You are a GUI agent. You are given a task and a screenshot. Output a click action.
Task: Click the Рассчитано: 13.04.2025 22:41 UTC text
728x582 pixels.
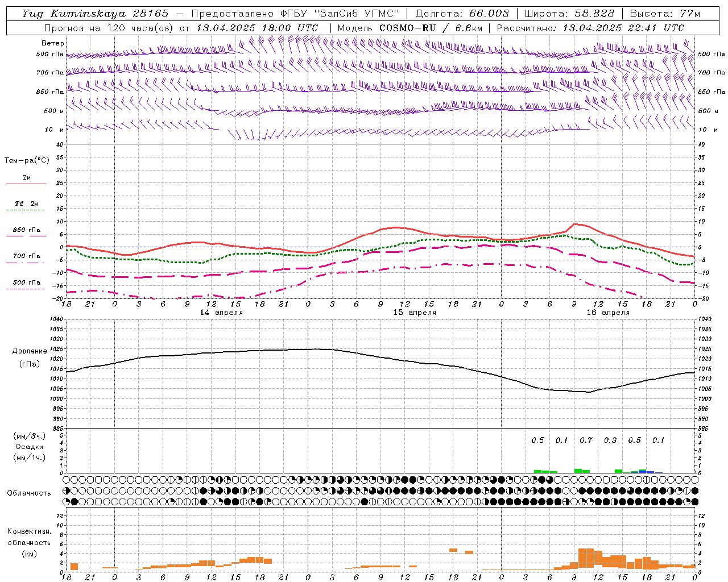pyautogui.click(x=590, y=28)
